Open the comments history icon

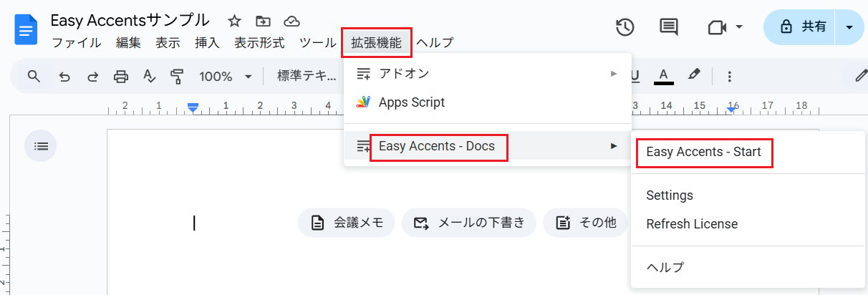[x=669, y=27]
